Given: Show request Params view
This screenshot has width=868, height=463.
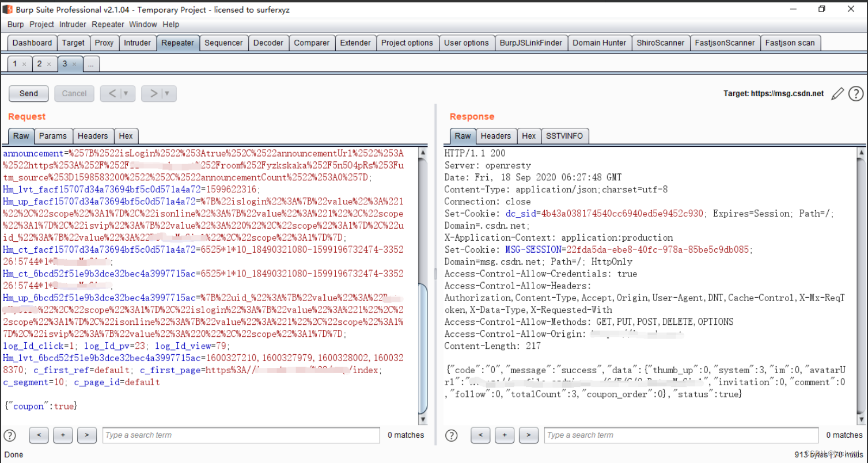Looking at the screenshot, I should [x=53, y=136].
